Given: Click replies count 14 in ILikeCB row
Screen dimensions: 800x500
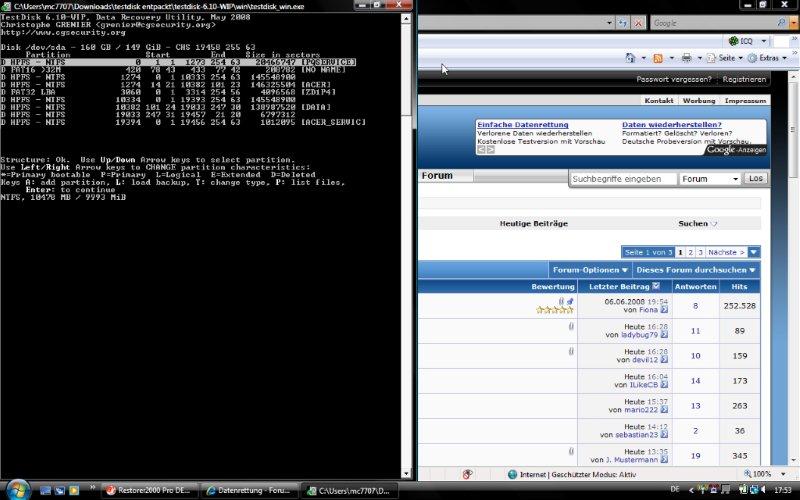Looking at the screenshot, I should pyautogui.click(x=695, y=381).
